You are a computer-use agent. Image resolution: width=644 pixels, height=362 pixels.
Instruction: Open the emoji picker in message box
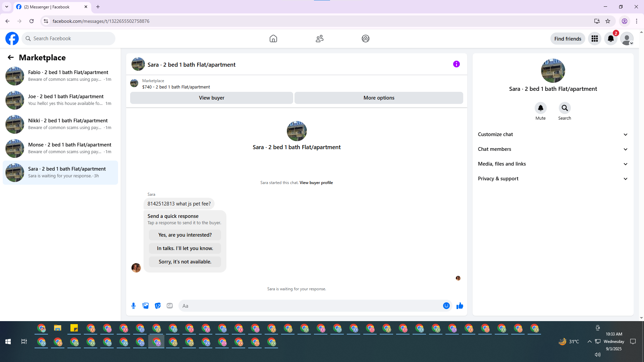(x=446, y=306)
